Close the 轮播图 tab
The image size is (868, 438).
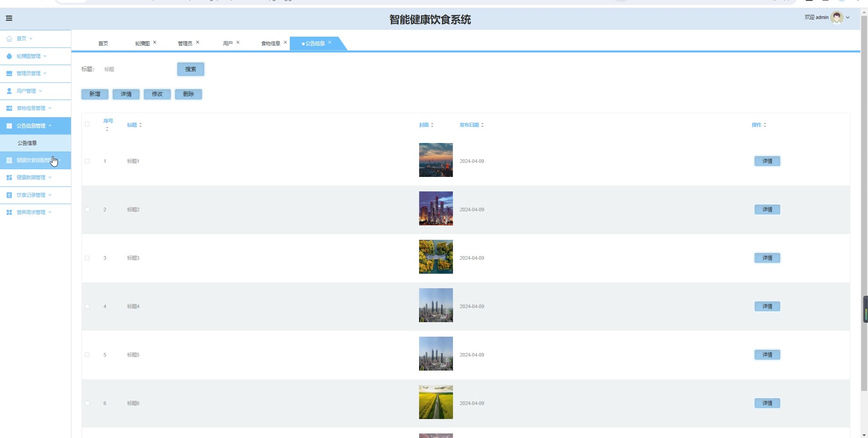[155, 42]
